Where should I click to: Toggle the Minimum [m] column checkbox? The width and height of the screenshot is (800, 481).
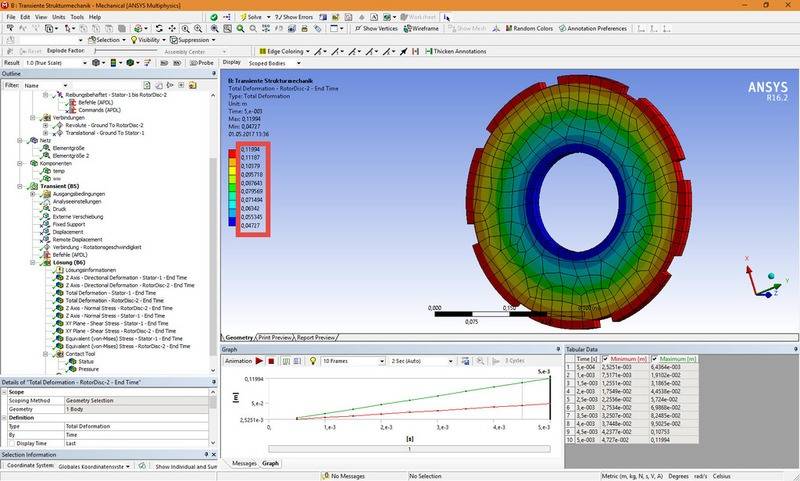pos(605,359)
